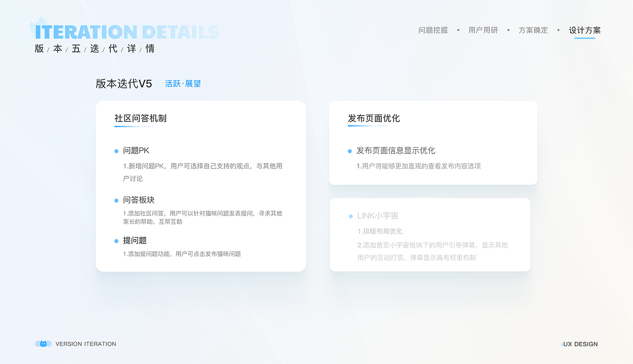Open the 问题挖掘 tab
Image resolution: width=633 pixels, height=364 pixels.
pos(433,30)
